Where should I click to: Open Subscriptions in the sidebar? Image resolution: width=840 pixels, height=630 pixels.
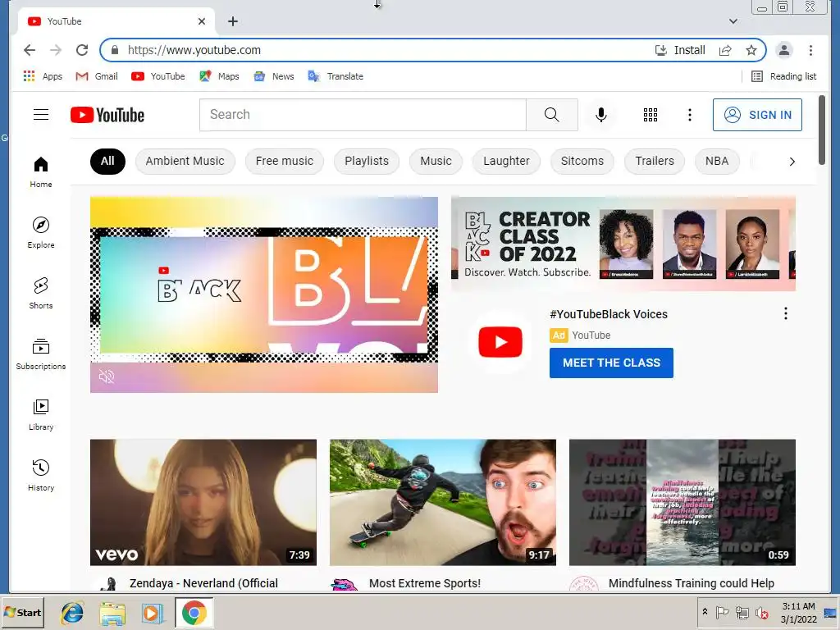(x=41, y=354)
